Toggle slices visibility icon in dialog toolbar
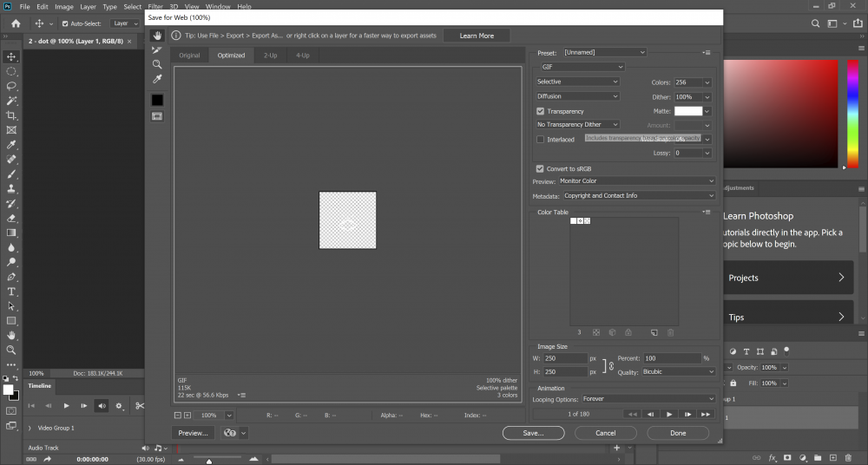 click(x=157, y=115)
